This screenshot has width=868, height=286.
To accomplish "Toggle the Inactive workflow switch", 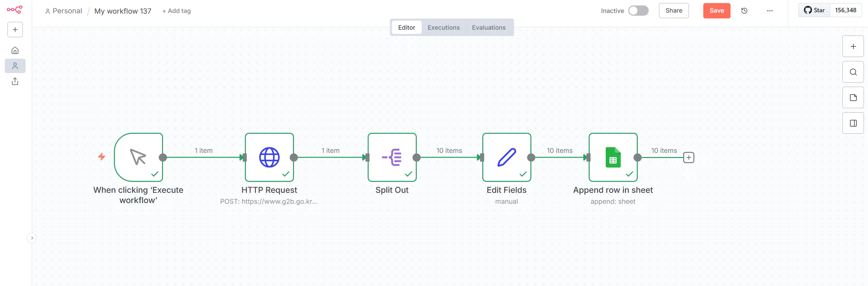I will point(638,11).
